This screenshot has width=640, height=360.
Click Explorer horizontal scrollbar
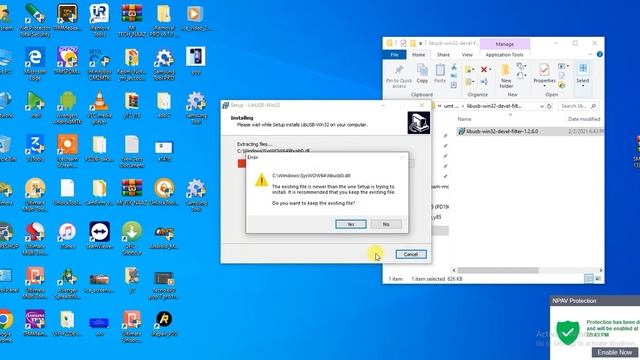coord(498,270)
